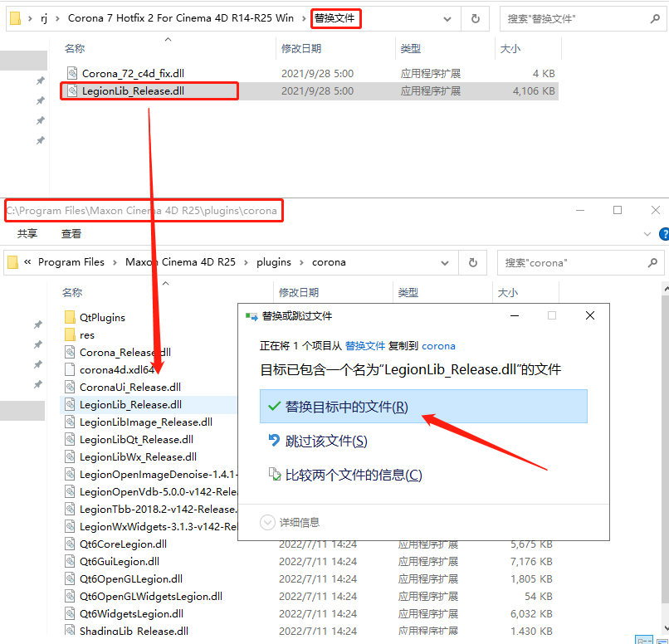669x644 pixels.
Task: Click Program Files breadcrumb in corona window
Action: [71, 262]
